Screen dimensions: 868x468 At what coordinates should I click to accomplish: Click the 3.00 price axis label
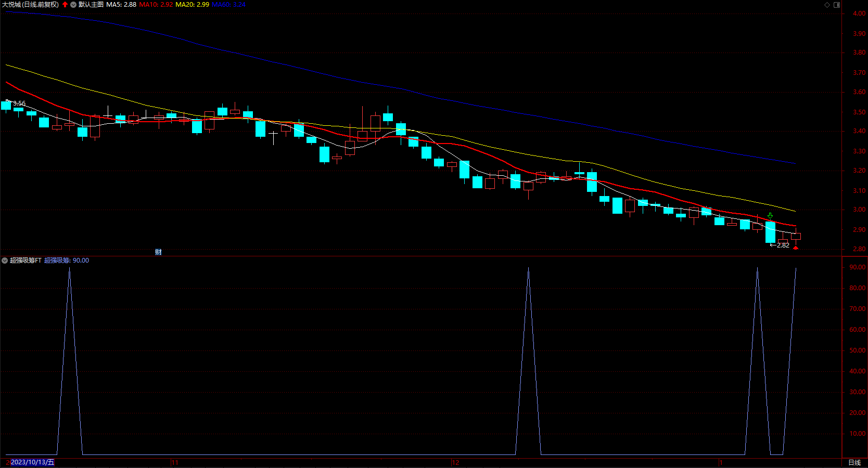(x=859, y=210)
